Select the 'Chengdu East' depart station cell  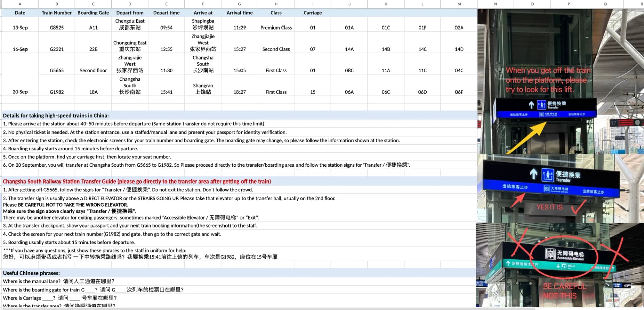(x=130, y=24)
